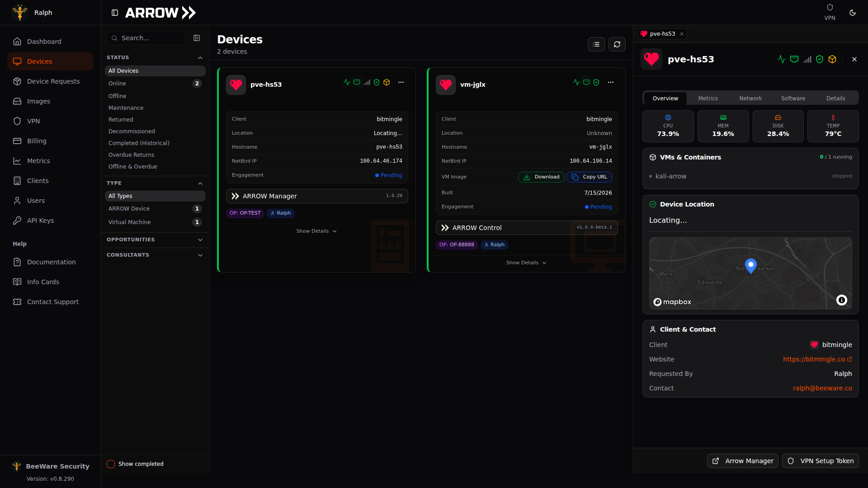This screenshot has width=868, height=488.
Task: Filter type to ARROW Device
Action: 155,209
